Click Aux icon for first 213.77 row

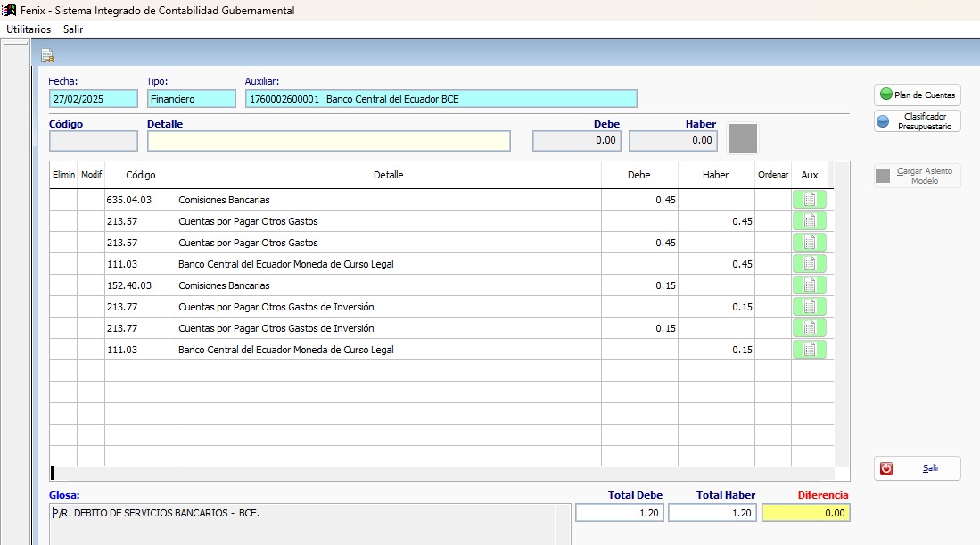pyautogui.click(x=809, y=307)
